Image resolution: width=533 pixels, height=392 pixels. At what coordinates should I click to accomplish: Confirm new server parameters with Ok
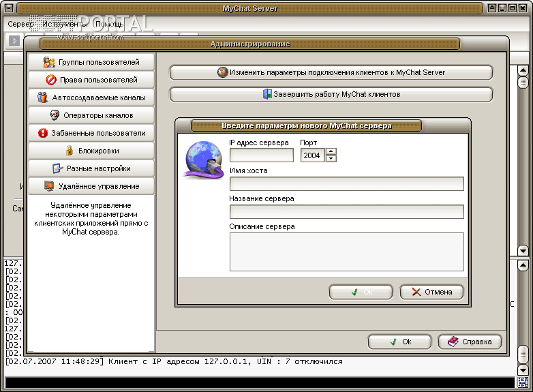click(361, 292)
